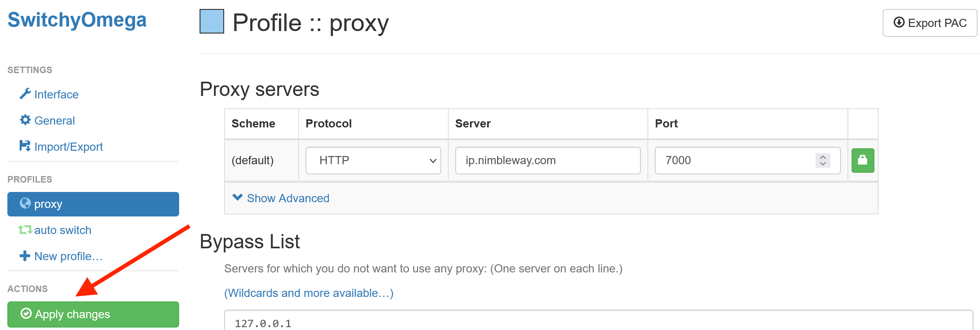Viewport: 980px width, 330px height.
Task: Click the globe icon on proxy profile
Action: click(25, 203)
